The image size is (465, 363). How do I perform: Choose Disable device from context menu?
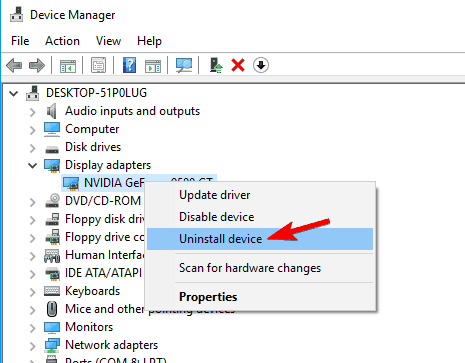260,217
